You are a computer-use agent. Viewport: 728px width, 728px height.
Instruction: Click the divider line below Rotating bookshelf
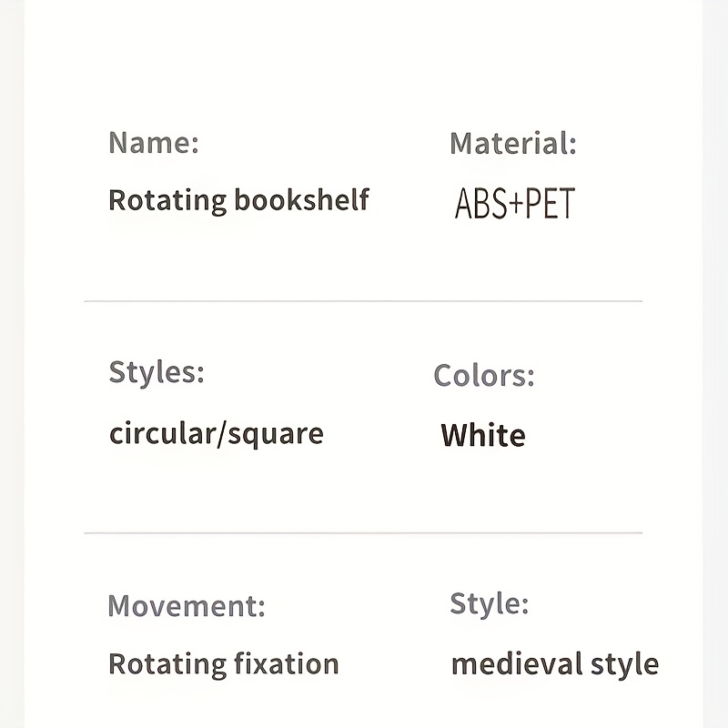click(363, 301)
